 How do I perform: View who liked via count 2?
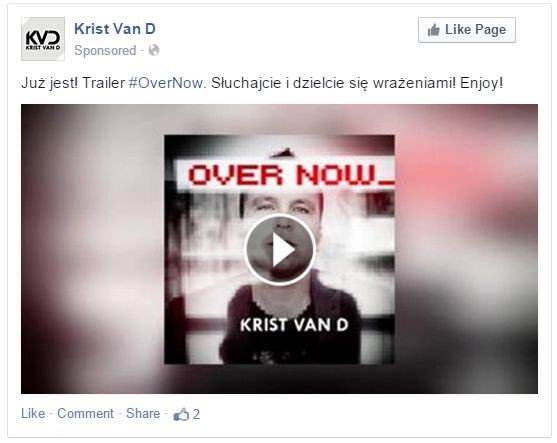pos(196,414)
